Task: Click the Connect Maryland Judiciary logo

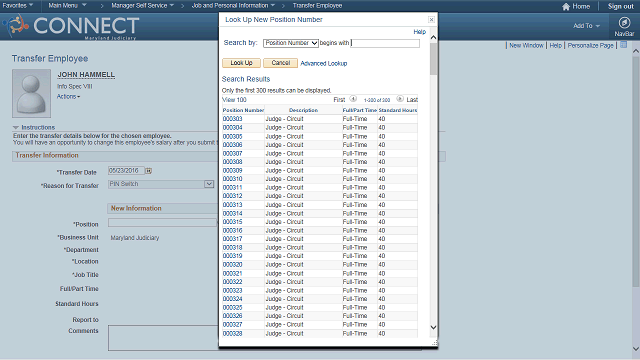Action: [x=71, y=27]
